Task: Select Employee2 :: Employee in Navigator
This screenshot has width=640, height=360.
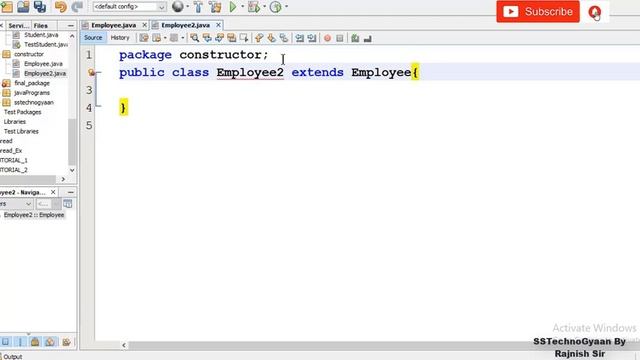Action: [34, 215]
